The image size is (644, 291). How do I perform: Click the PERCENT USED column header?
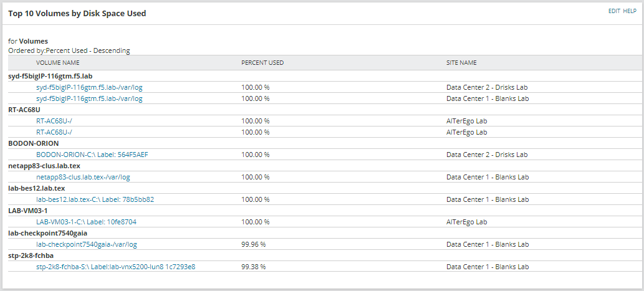262,63
